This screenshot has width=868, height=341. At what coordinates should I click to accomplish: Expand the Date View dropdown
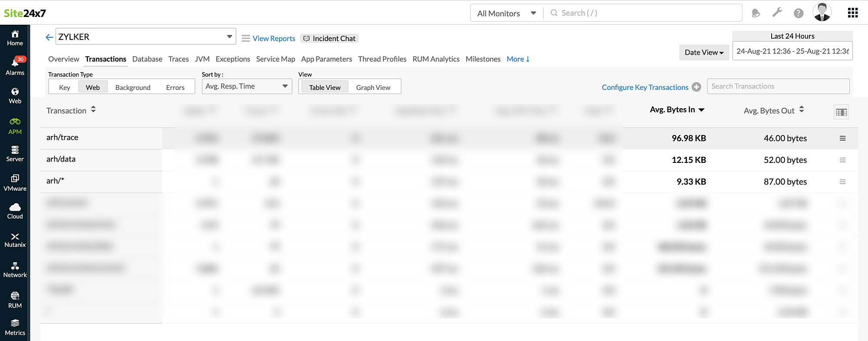(704, 53)
